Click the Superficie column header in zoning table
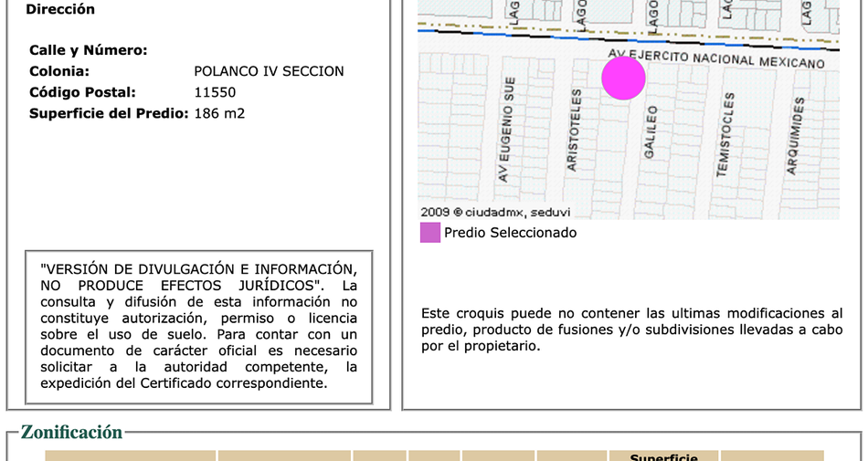This screenshot has width=868, height=461. pyautogui.click(x=663, y=457)
